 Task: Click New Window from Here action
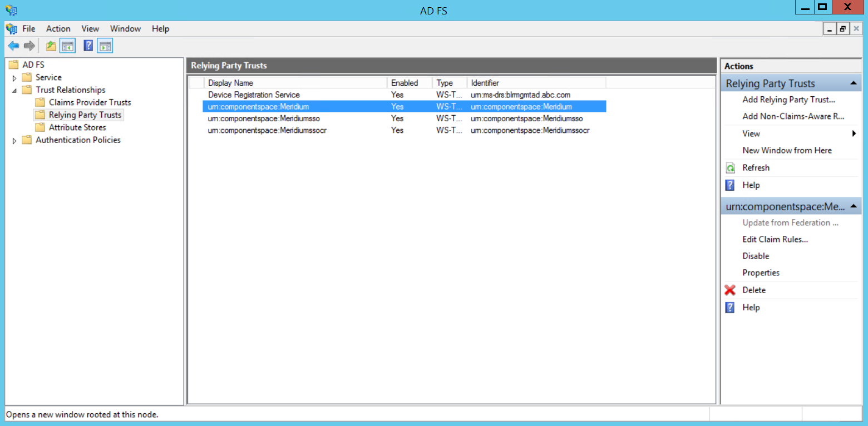(787, 150)
